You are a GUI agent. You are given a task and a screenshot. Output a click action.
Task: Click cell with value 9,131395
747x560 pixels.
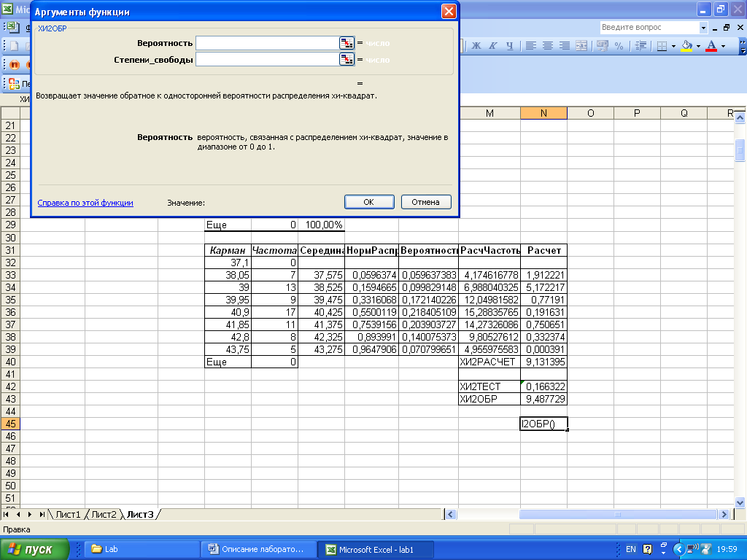tap(543, 362)
